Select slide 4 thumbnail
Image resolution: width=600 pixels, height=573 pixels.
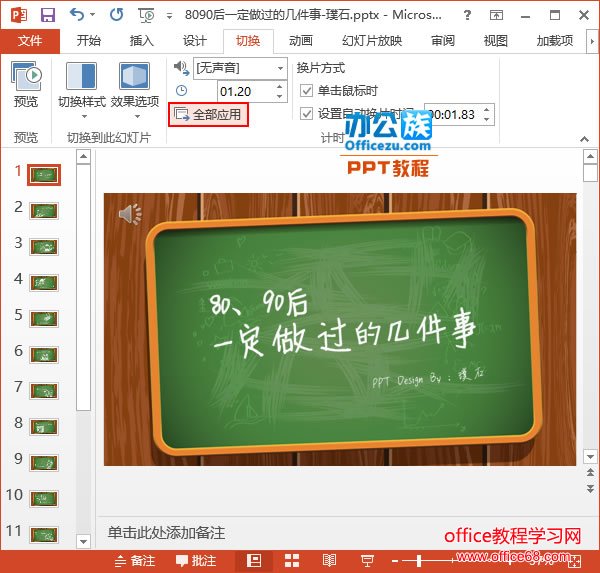coord(44,283)
